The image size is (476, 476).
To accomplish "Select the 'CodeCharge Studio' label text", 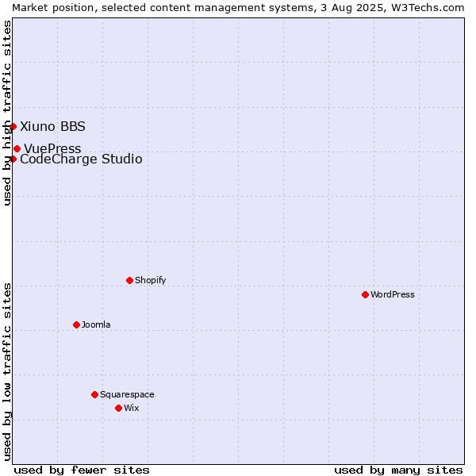I will tap(81, 159).
